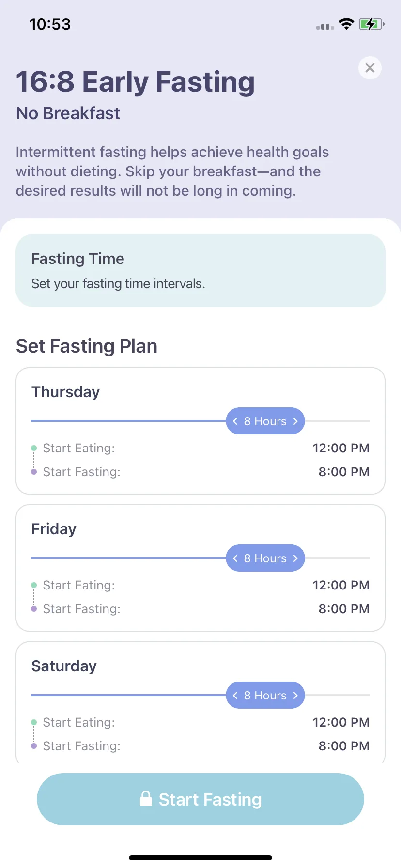Select Thursday's 8 Hours slider handle
The image size is (401, 868).
click(265, 421)
